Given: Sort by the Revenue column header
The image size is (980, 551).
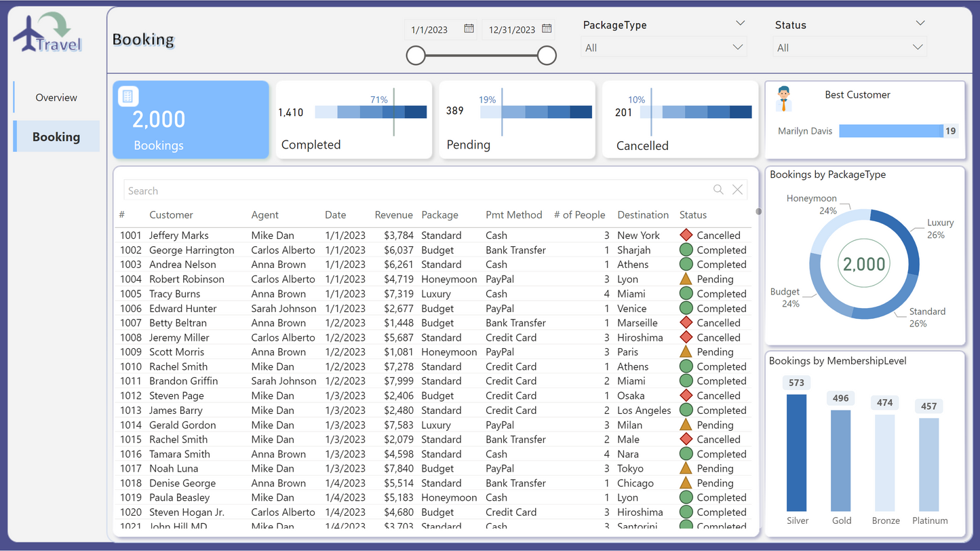Looking at the screenshot, I should coord(393,214).
